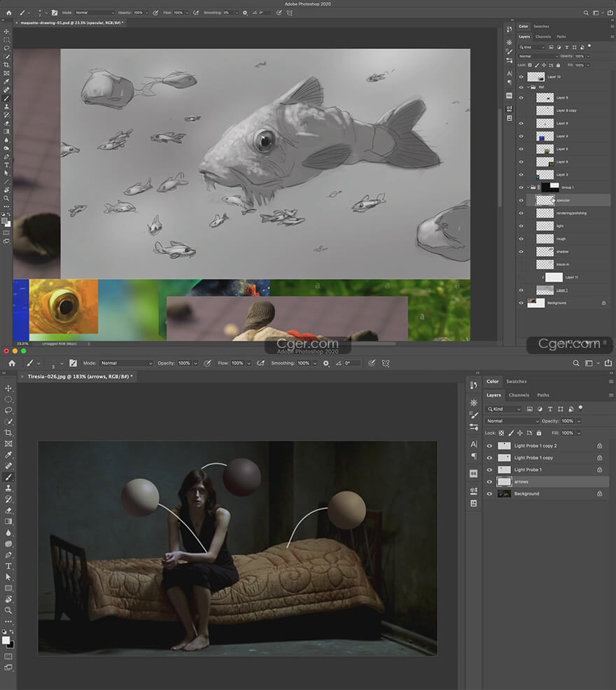
Task: Click Home icon in lower window options bar
Action: tap(12, 363)
